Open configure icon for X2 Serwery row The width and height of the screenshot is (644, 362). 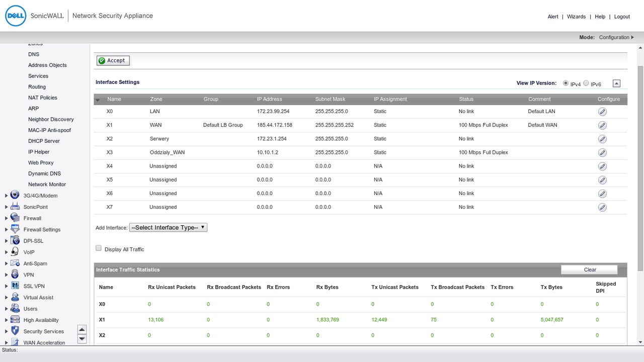tap(602, 139)
